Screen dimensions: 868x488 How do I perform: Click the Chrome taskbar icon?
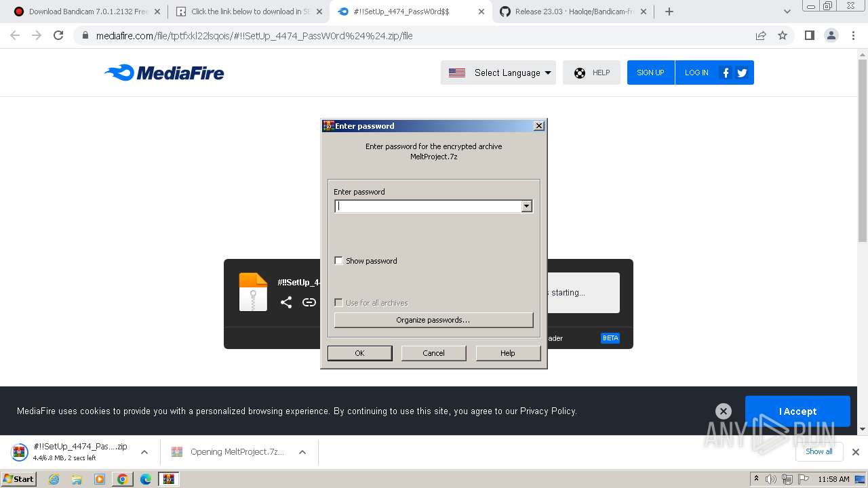tap(123, 479)
